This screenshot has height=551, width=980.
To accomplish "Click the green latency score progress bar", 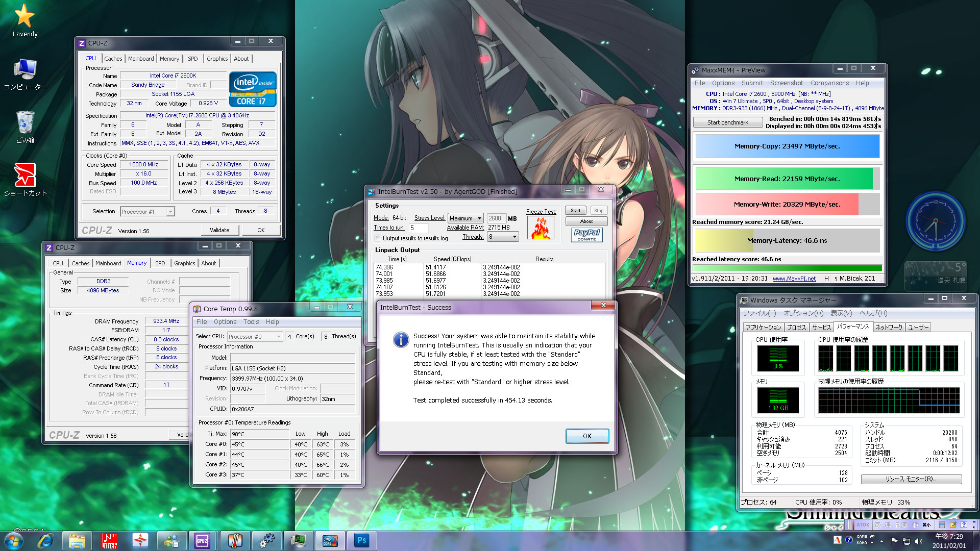I will 787,268.
